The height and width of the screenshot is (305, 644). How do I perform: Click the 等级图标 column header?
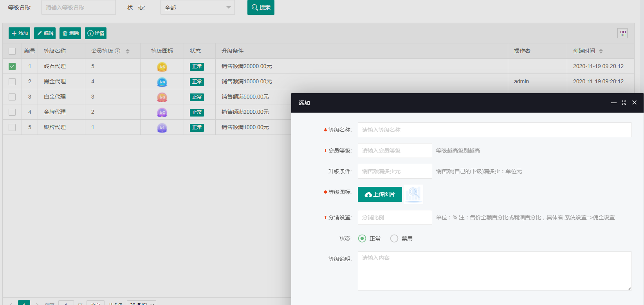162,51
